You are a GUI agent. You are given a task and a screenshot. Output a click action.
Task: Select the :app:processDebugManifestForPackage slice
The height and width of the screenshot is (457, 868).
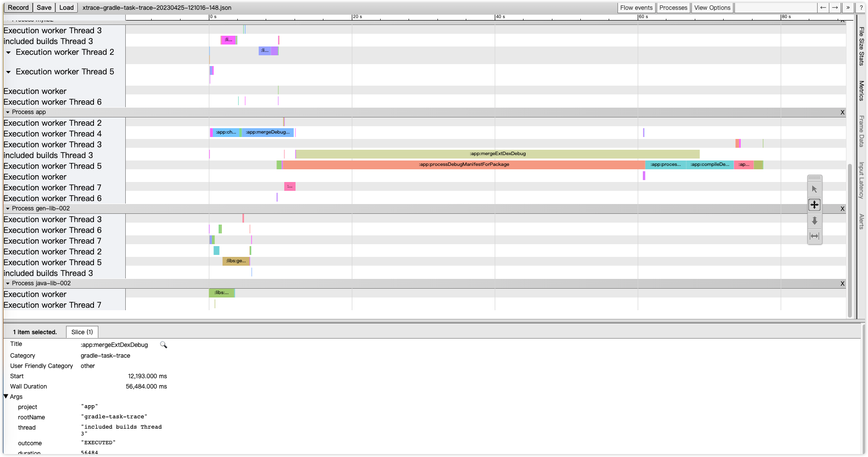coord(463,164)
